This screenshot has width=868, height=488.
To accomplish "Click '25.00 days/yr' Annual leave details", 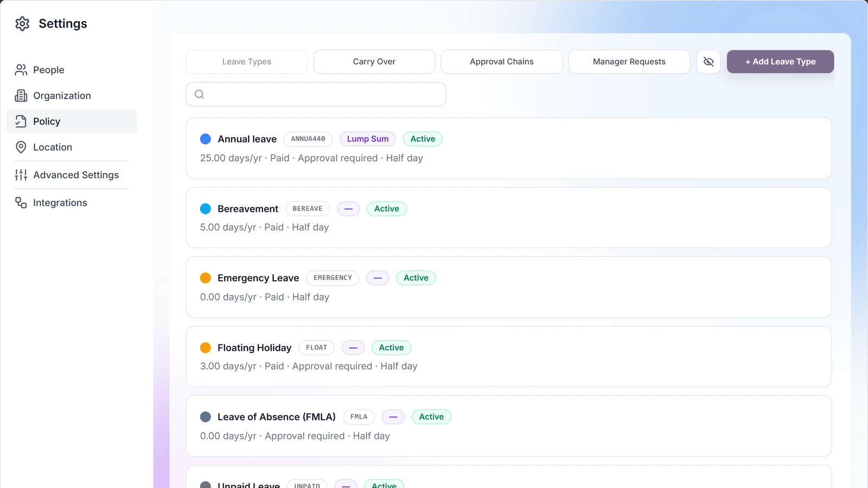I will tap(311, 158).
